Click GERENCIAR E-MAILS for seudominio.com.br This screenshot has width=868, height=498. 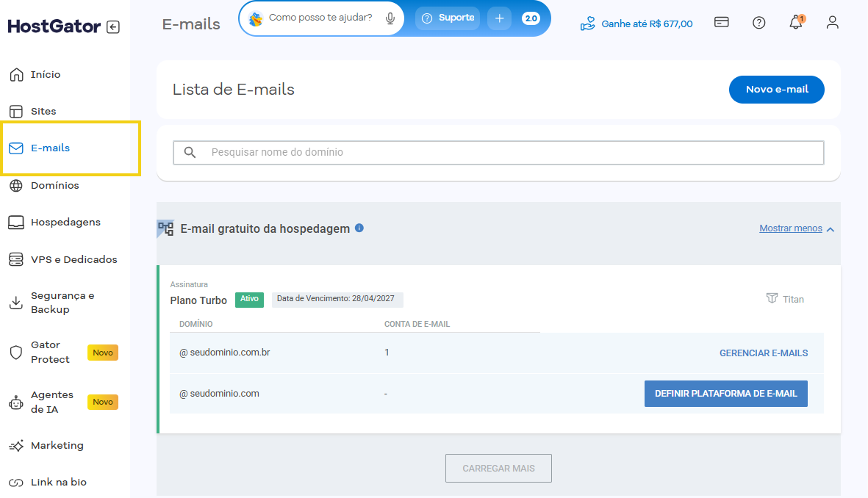(x=764, y=353)
